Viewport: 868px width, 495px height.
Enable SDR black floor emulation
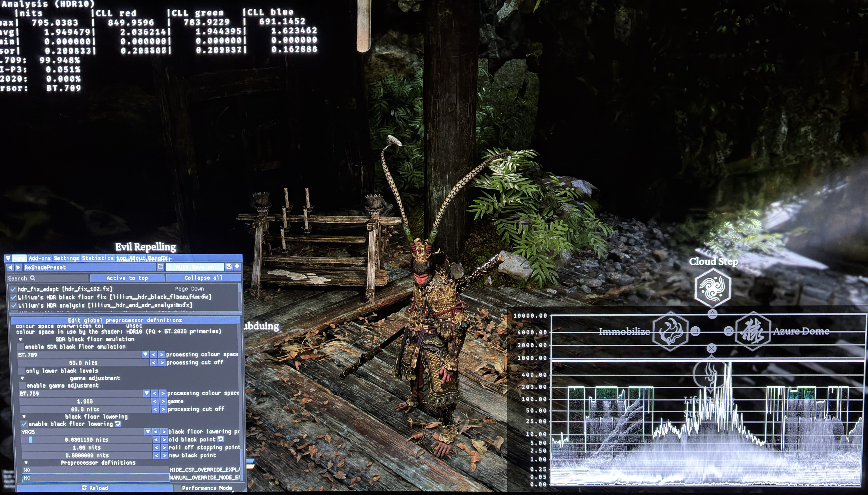21,347
